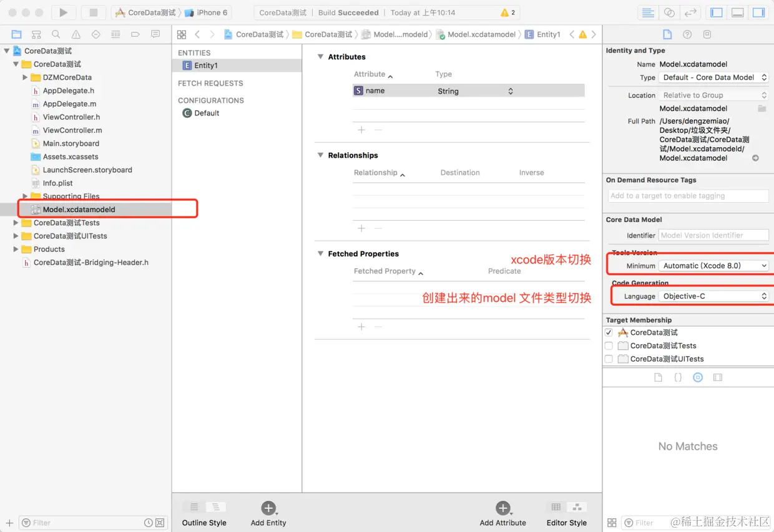Click the Add Entity button
Image resolution: width=774 pixels, height=532 pixels.
pyautogui.click(x=268, y=508)
